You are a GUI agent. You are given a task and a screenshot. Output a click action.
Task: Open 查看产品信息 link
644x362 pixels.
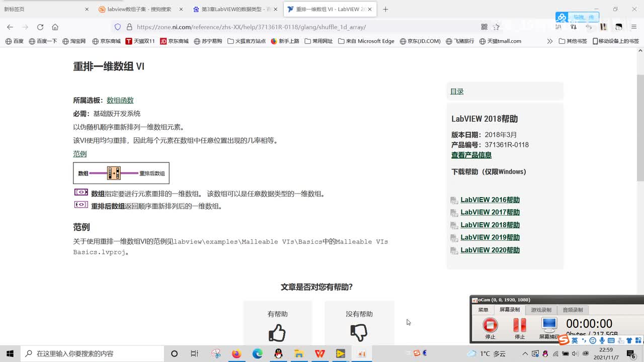point(471,155)
